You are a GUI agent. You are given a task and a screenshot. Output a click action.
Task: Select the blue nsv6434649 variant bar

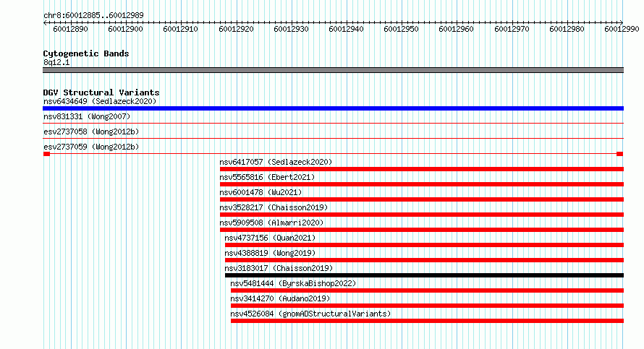tap(333, 108)
